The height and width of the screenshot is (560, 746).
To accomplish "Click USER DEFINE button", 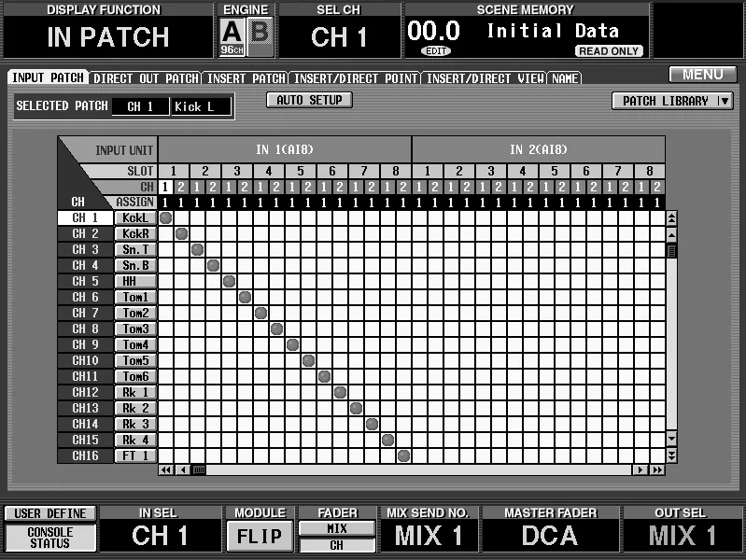I will pos(50,513).
